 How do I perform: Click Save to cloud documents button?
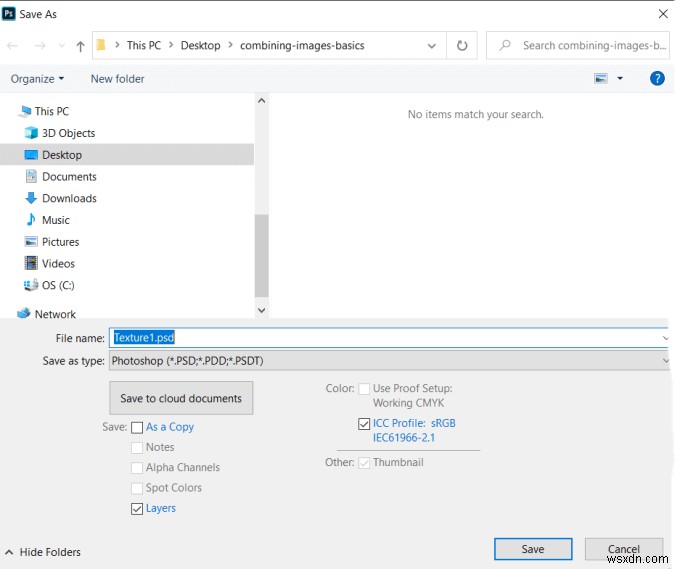tap(181, 398)
